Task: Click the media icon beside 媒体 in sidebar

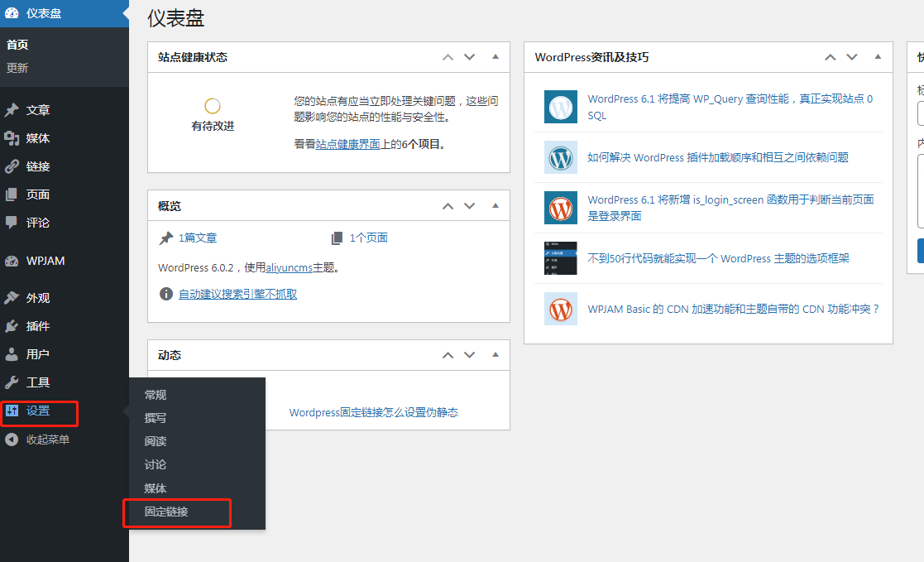Action: [x=12, y=138]
